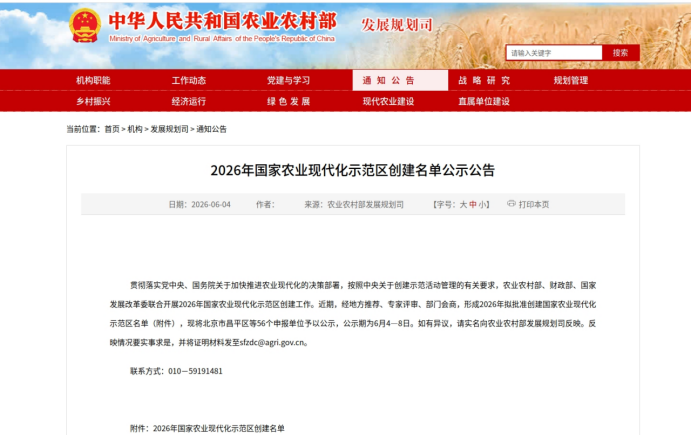Viewport: 691px width, 435px height.
Task: Click the national emblem logo
Action: coord(85,26)
